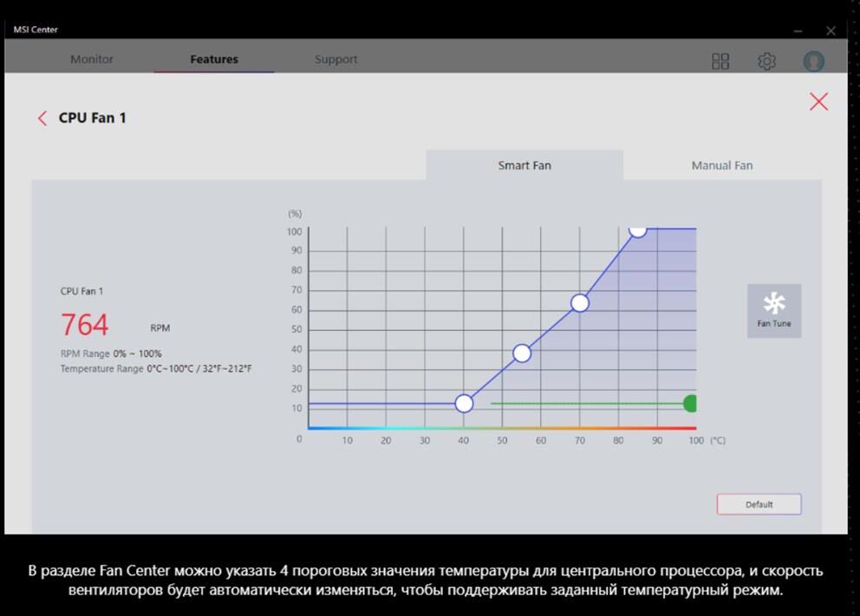Click the RPM Range 0% ~ 100% text
The height and width of the screenshot is (616, 860).
coord(111,353)
